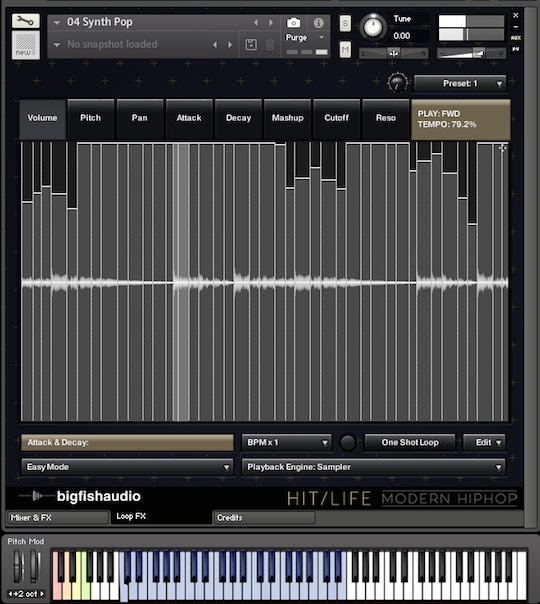
Task: Shift the keyboard octave up arrow
Action: [x=42, y=594]
